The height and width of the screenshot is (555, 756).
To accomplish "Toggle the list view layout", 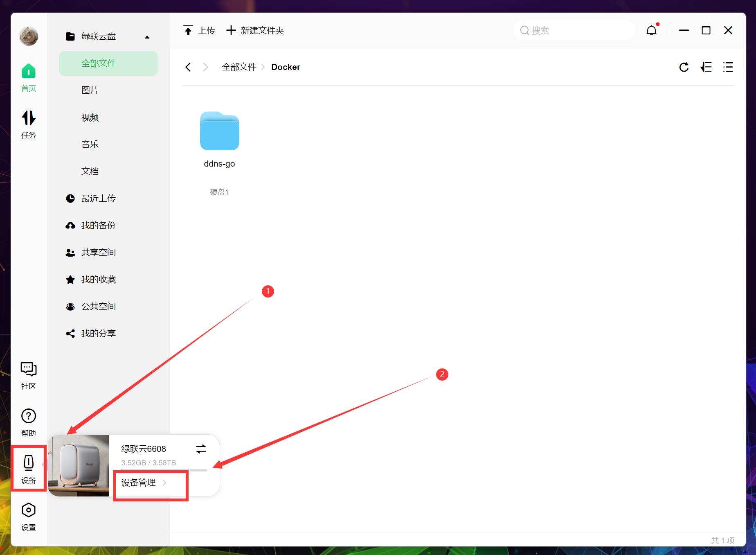I will pos(728,67).
